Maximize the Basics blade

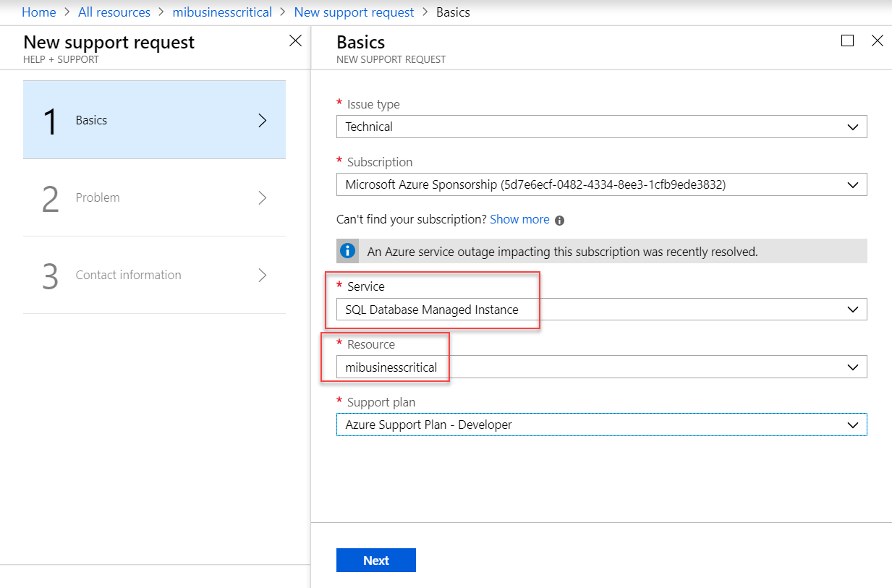click(847, 41)
